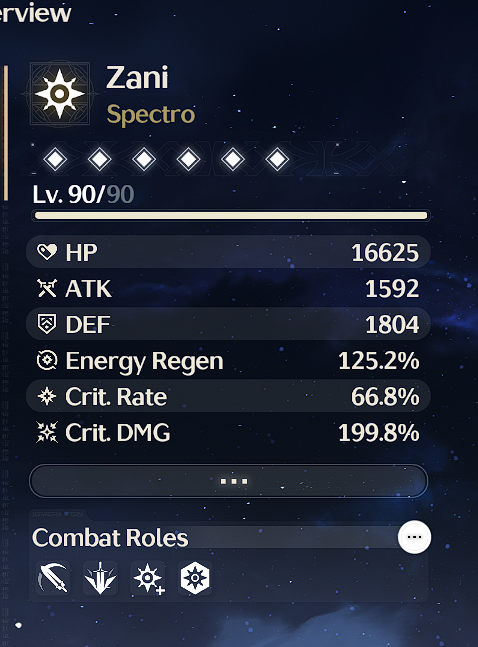Click the Crit. Rate star icon
The height and width of the screenshot is (647, 478).
[x=47, y=396]
